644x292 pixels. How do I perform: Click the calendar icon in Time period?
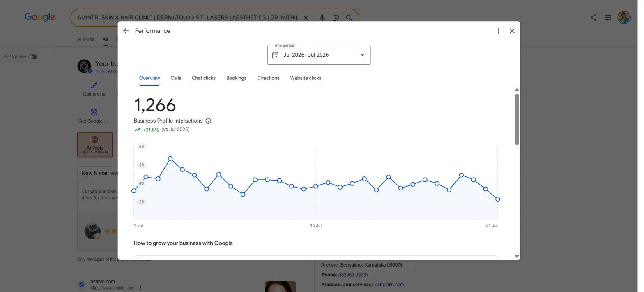[x=276, y=55]
